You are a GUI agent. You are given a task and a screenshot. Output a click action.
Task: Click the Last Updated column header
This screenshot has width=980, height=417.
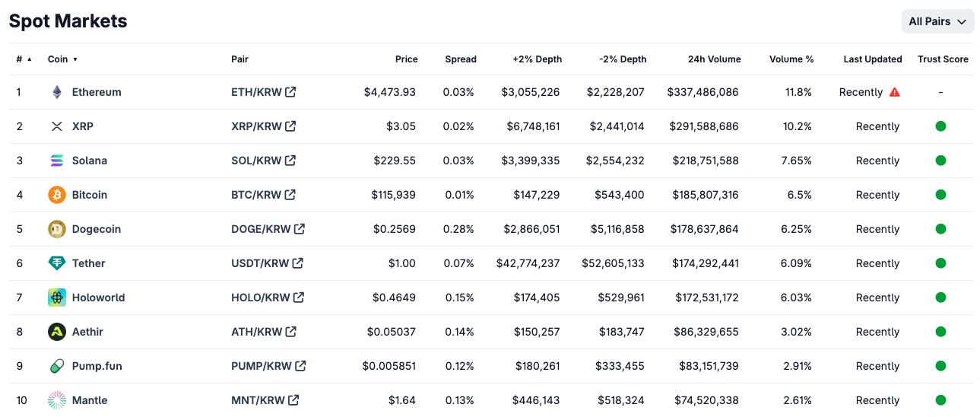pyautogui.click(x=873, y=59)
